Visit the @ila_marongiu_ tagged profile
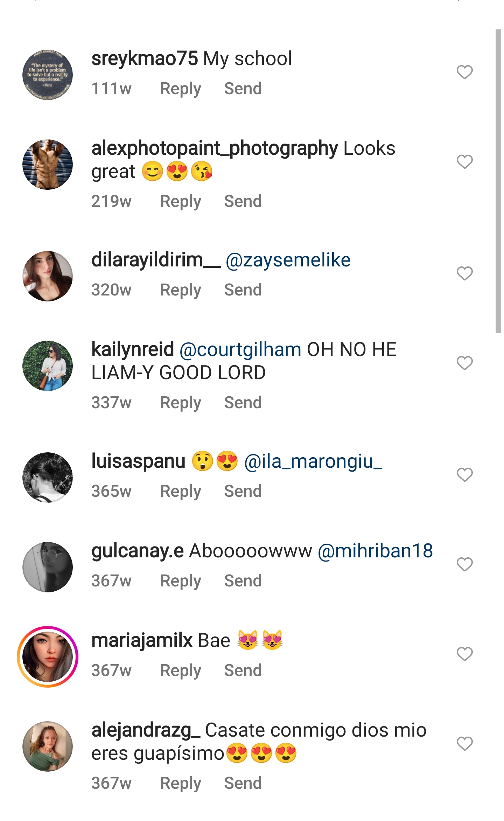The width and height of the screenshot is (504, 821). pyautogui.click(x=313, y=461)
